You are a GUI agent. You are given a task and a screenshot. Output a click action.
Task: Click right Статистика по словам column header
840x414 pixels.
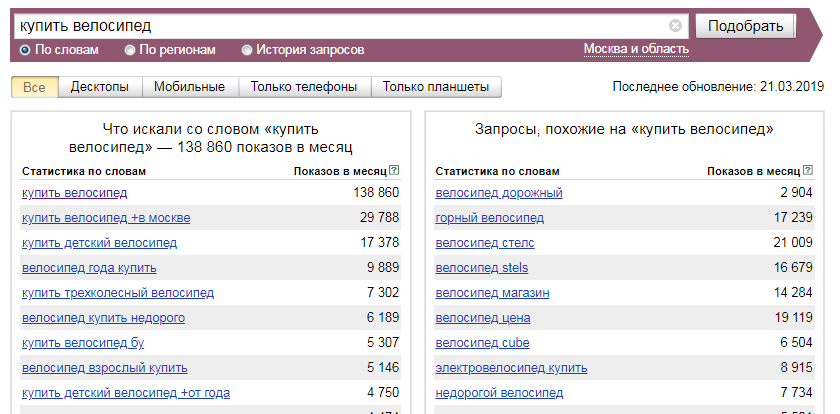pyautogui.click(x=498, y=171)
